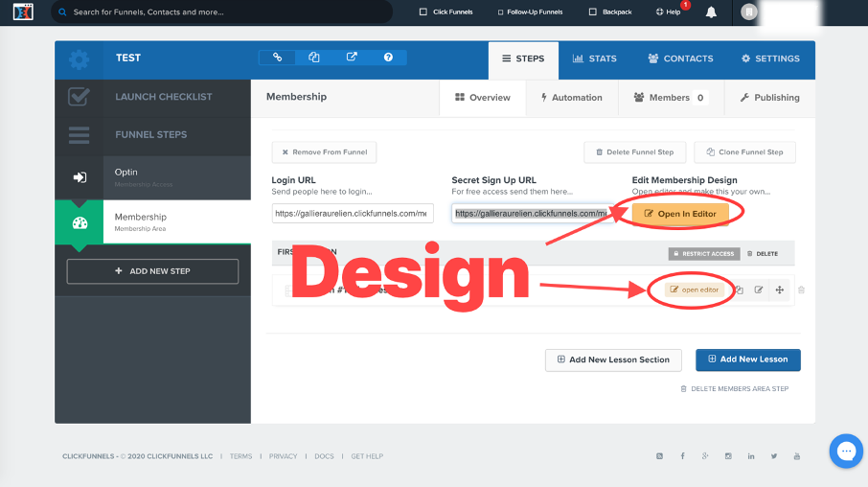This screenshot has height=487, width=868.
Task: Click the Instagram footer icon
Action: [x=728, y=456]
